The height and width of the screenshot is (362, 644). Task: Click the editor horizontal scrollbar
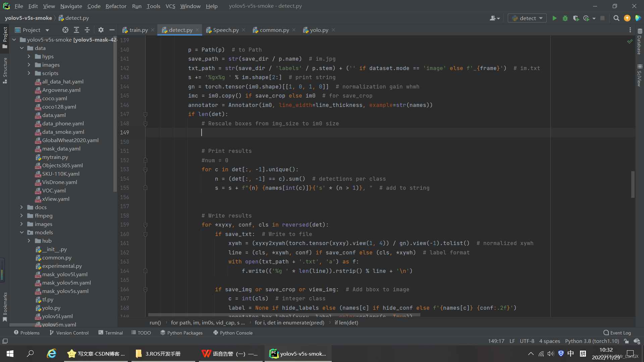[284, 315]
